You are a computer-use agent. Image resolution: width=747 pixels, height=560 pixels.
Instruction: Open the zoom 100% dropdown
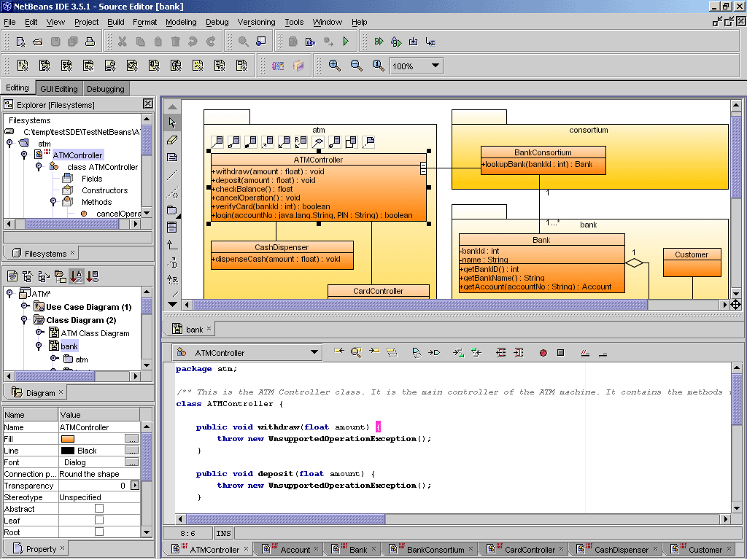point(435,66)
